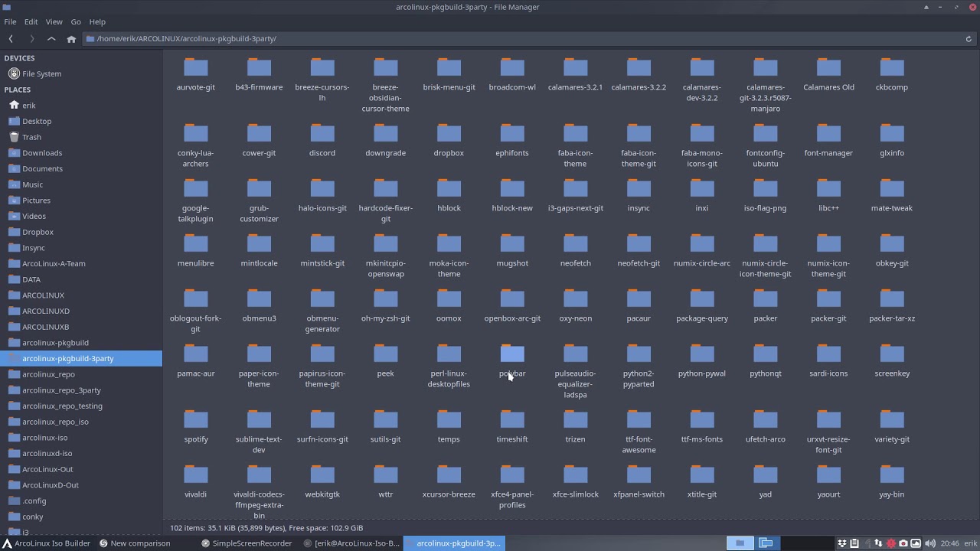Select the vivaldi folder icon

point(196,474)
